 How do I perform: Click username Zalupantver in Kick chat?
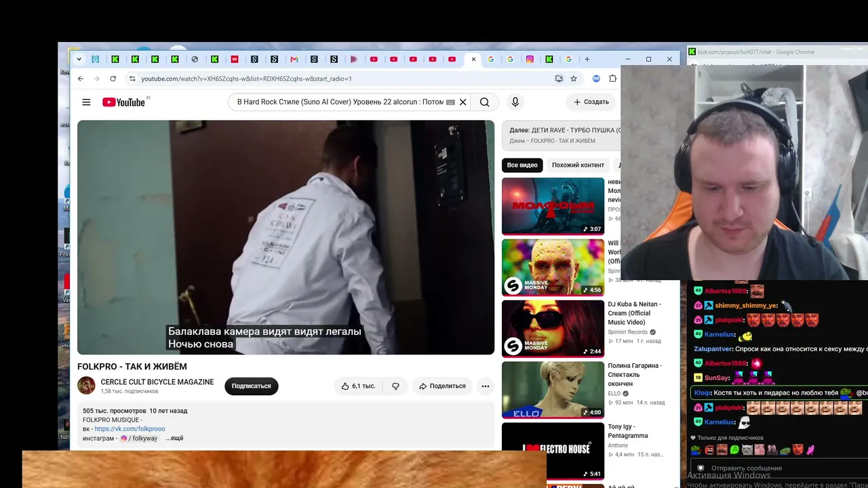(x=713, y=349)
